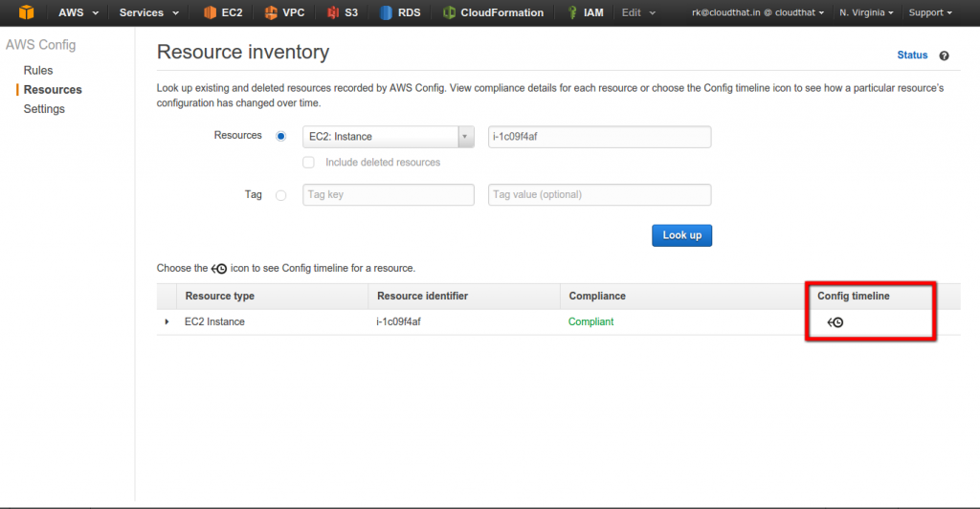Open the Status link
The image size is (980, 509).
[912, 55]
